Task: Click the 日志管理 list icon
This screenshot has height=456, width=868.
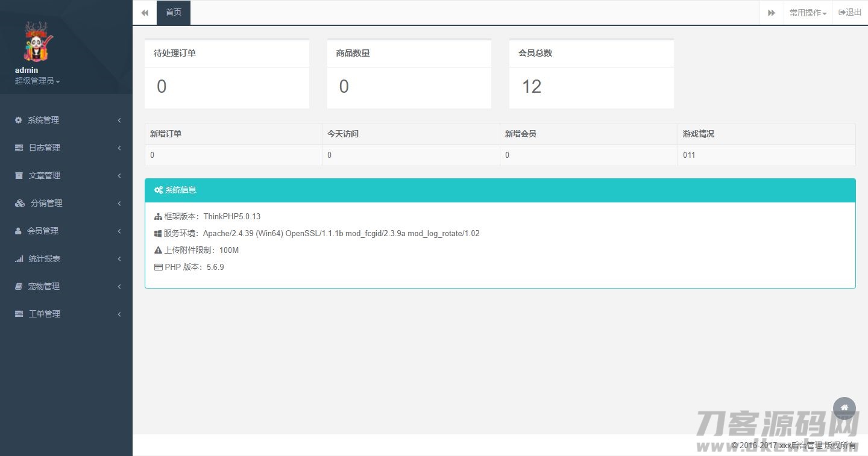Action: (x=19, y=148)
